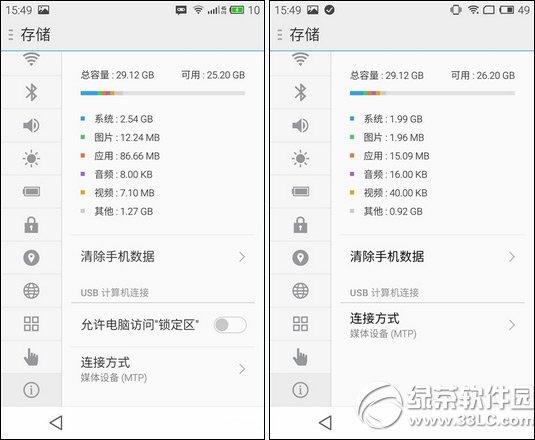
Task: Open 连接方式 媒体设备 (MTP) in left screenshot
Action: click(163, 369)
